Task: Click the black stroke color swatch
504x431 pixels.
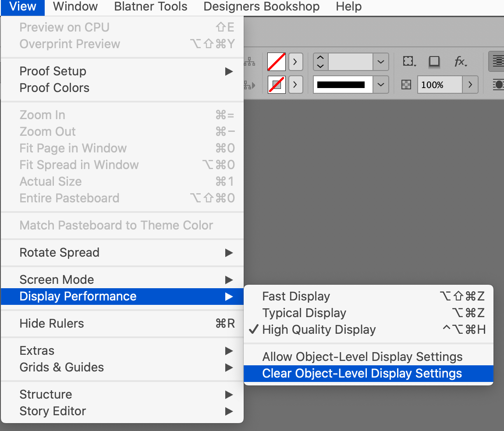Action: (x=342, y=85)
